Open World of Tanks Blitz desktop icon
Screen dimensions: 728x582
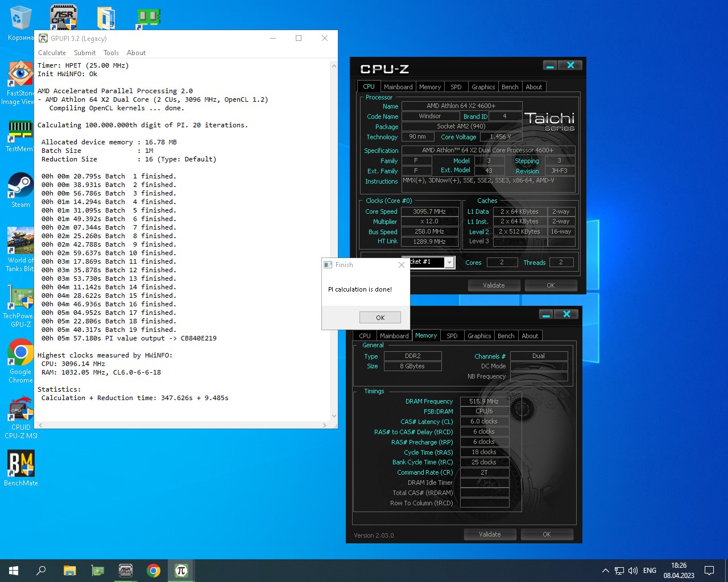point(20,249)
